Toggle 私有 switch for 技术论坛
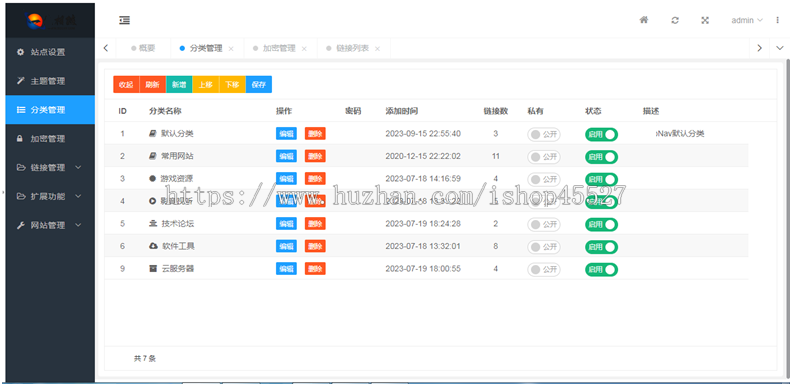Viewport: 792px width, 386px height. (543, 224)
